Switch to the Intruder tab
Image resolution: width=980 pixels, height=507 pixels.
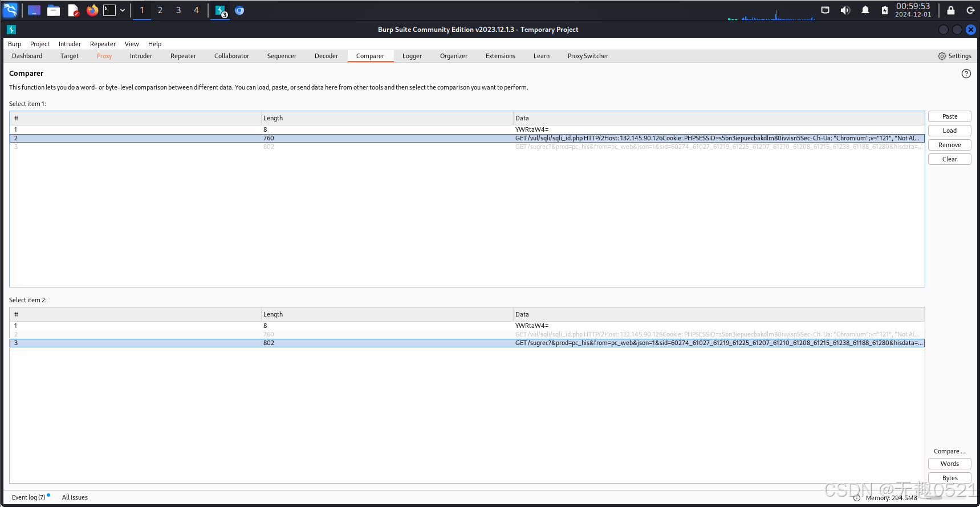coord(141,56)
